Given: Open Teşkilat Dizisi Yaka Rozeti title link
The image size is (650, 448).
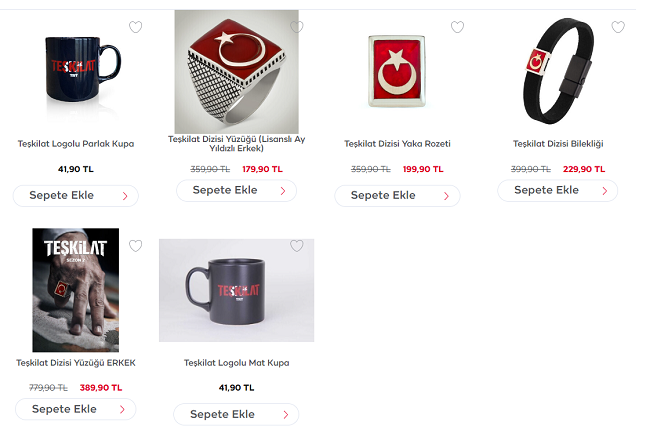Looking at the screenshot, I should click(x=397, y=144).
